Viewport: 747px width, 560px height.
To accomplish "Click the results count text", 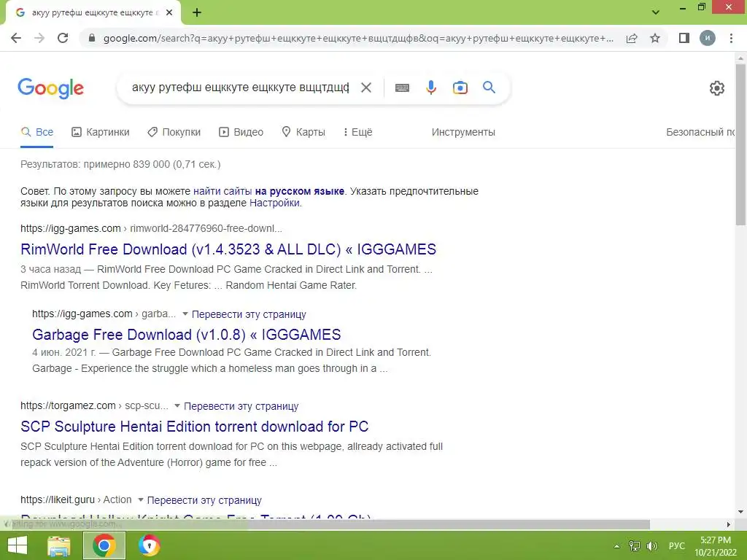I will 120,164.
